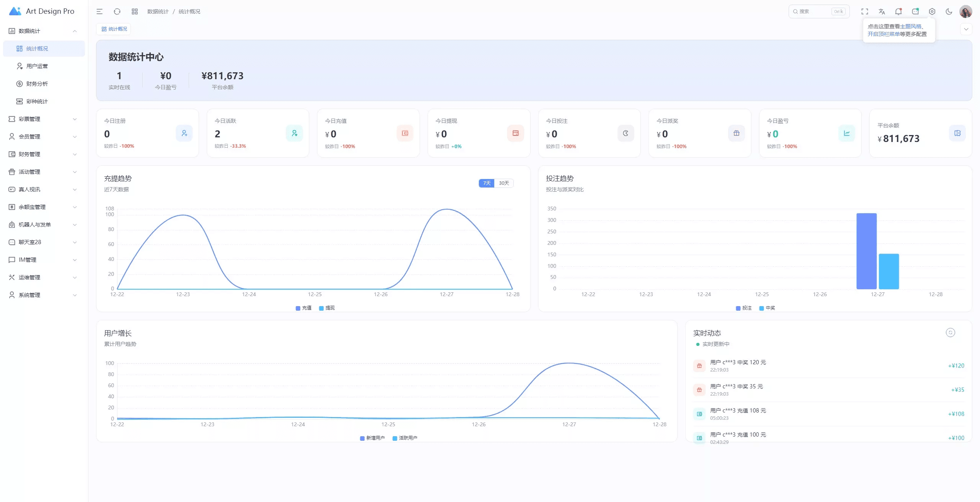The height and width of the screenshot is (502, 980).
Task: Click the 主题风格 link in the tooltip
Action: (910, 26)
